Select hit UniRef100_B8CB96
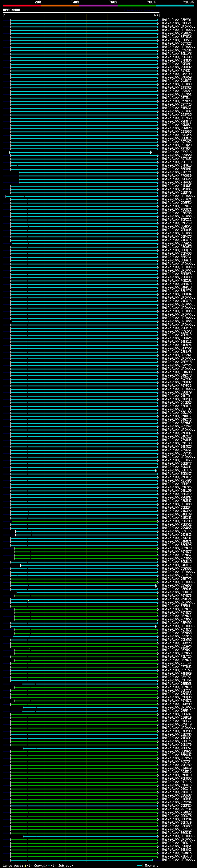 click(177, 544)
